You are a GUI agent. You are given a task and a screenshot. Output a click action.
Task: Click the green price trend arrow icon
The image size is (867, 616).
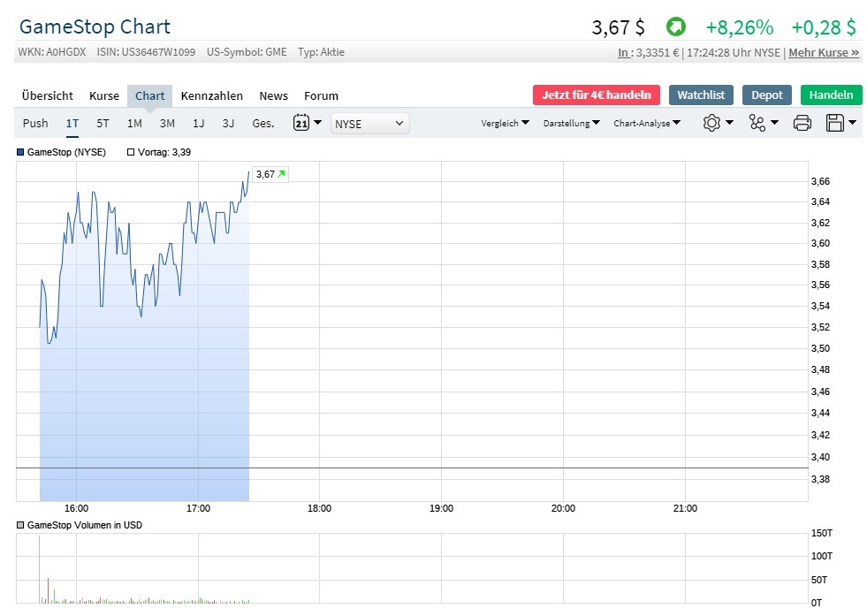[675, 27]
